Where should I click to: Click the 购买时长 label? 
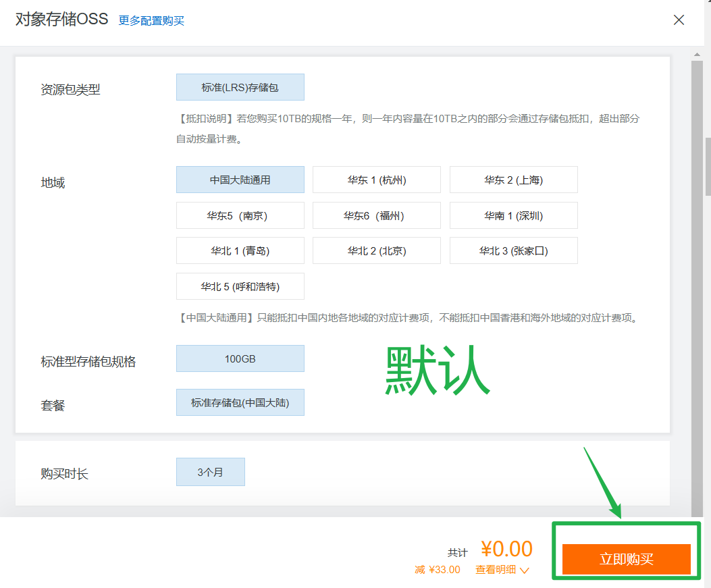[64, 474]
